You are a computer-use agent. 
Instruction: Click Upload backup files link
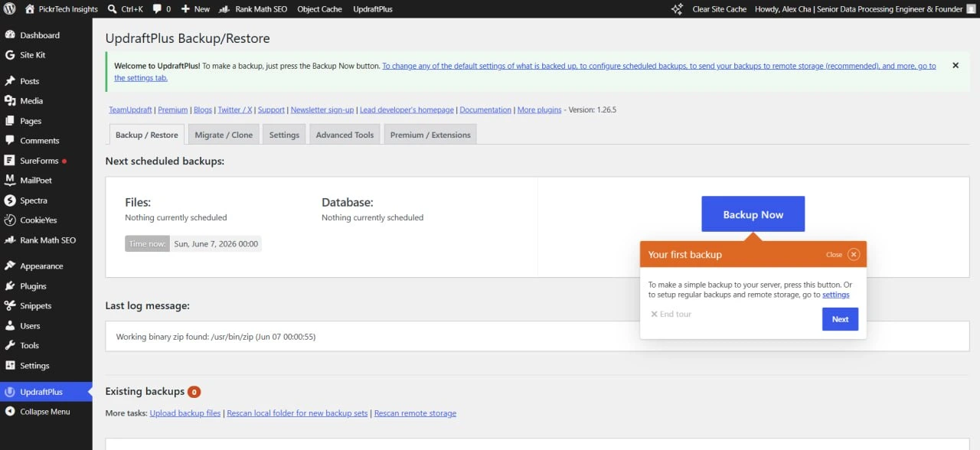185,413
